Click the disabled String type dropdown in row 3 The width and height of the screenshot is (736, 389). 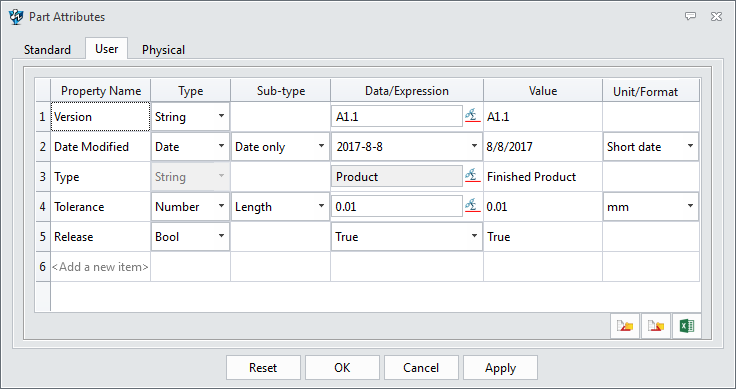[x=190, y=176]
